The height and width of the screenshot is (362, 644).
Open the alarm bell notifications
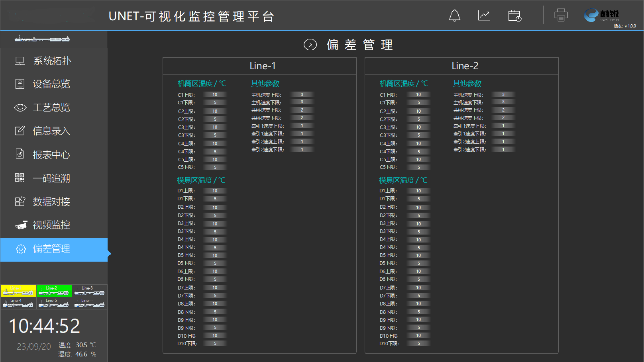(454, 16)
